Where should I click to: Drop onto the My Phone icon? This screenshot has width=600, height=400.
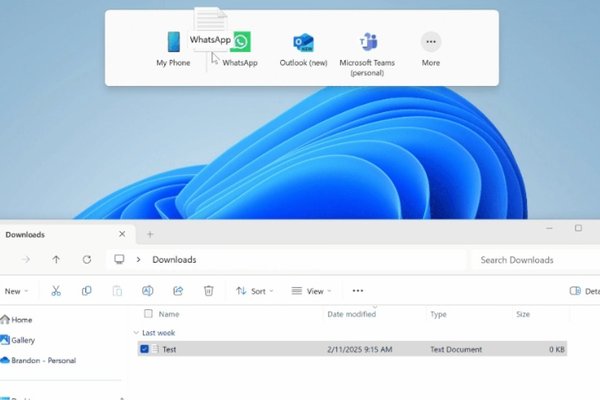point(174,42)
